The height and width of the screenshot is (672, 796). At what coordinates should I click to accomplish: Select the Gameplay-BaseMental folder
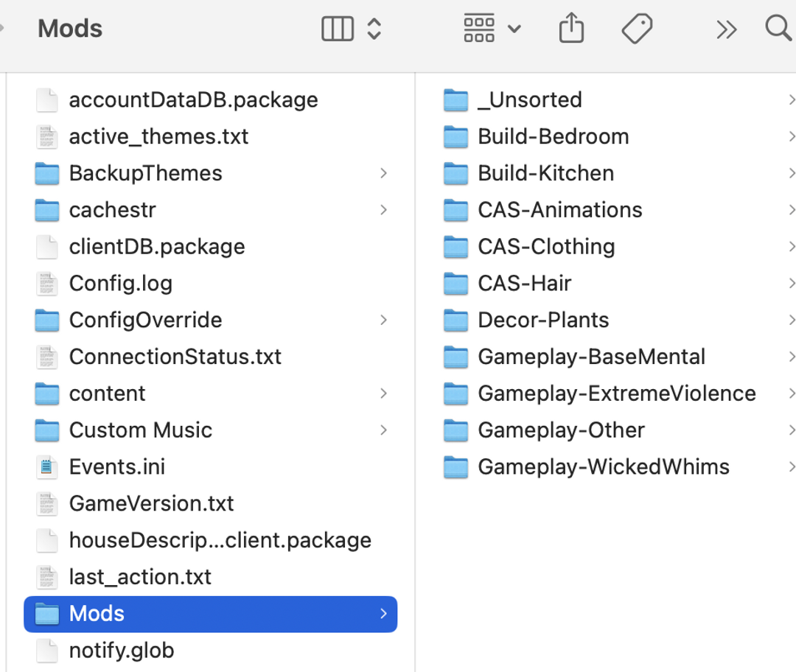coord(591,357)
